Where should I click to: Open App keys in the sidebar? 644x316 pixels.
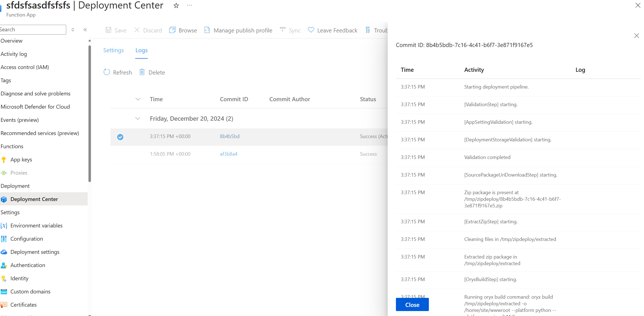coord(21,160)
